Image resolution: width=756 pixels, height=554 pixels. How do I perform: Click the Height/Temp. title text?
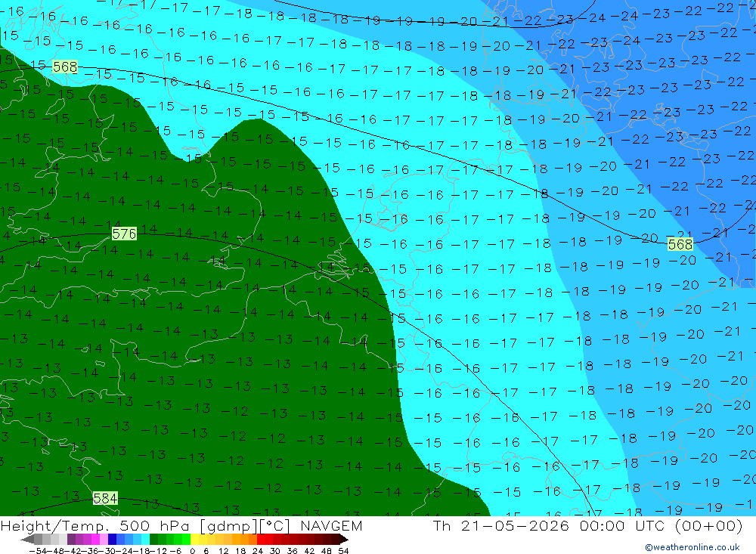(x=55, y=525)
